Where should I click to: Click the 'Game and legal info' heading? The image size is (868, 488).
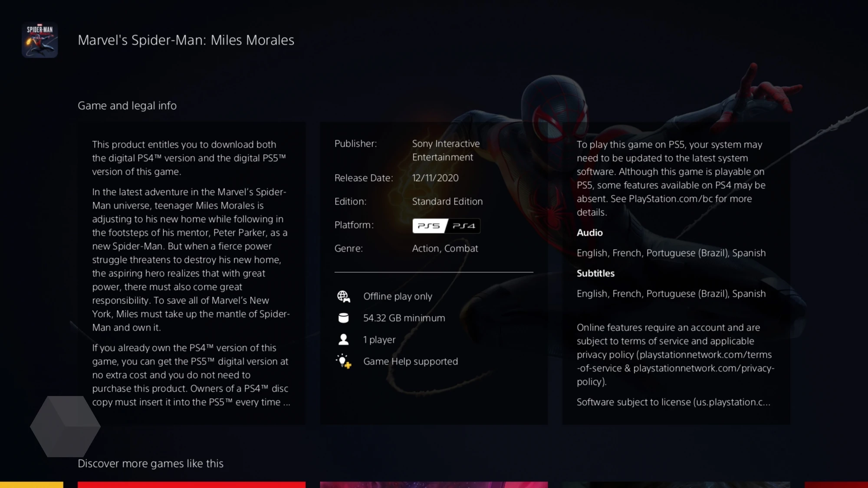[127, 105]
